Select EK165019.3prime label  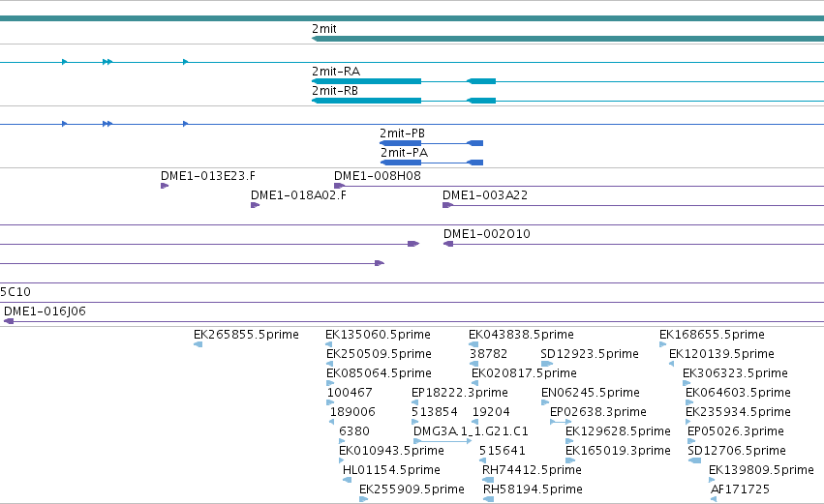coord(618,451)
